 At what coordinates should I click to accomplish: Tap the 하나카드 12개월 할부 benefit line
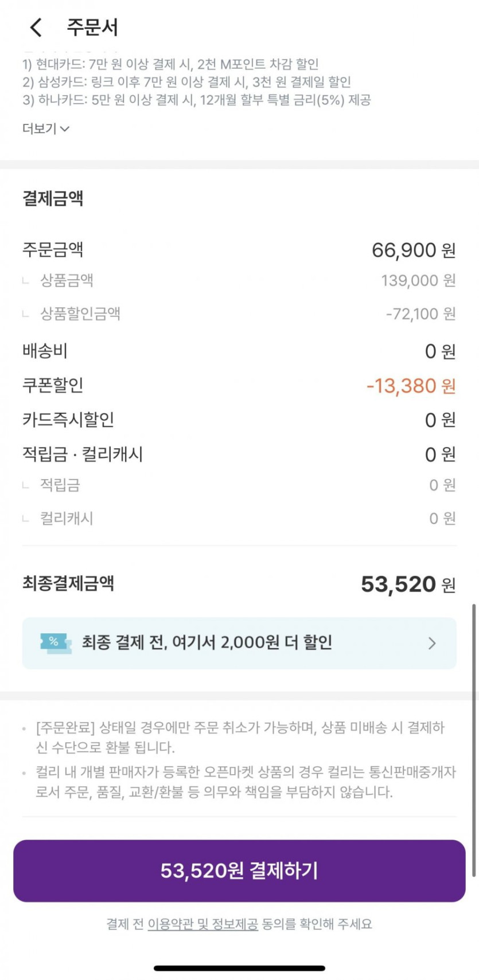coord(196,100)
